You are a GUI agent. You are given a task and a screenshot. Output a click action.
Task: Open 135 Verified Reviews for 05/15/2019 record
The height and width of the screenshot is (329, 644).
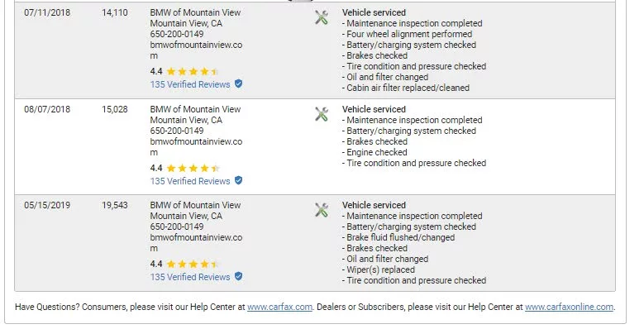click(x=190, y=277)
